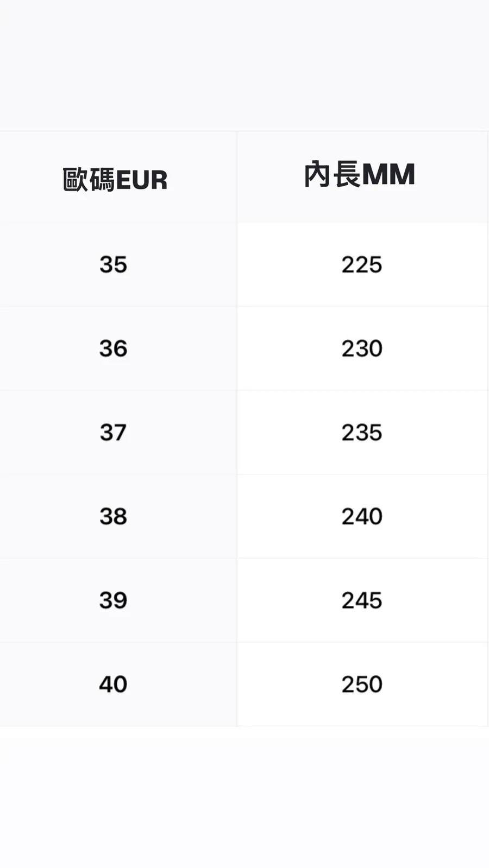Click the 235 inner length value
Screen dimensions: 489x868
(362, 433)
